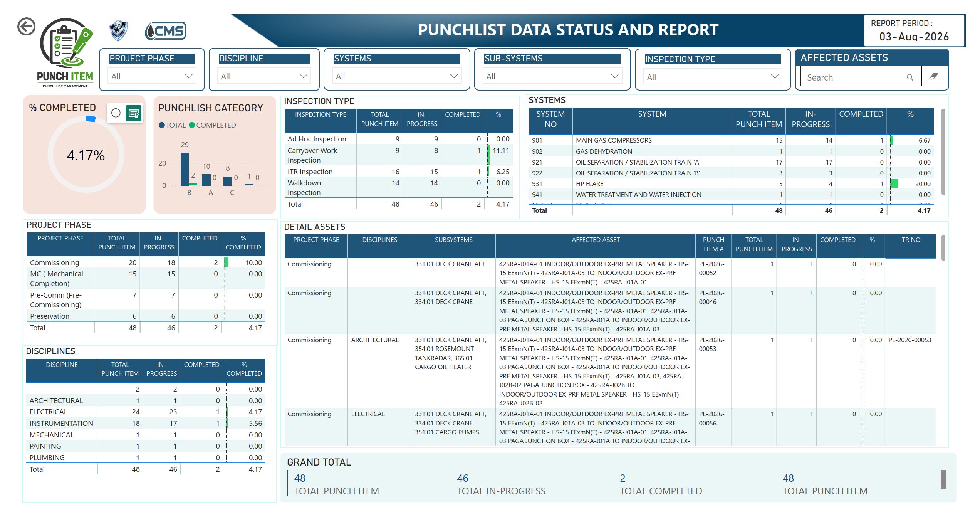Select the Walkdown Inspection row
Viewport: 980px width, 523px height.
[x=399, y=187]
